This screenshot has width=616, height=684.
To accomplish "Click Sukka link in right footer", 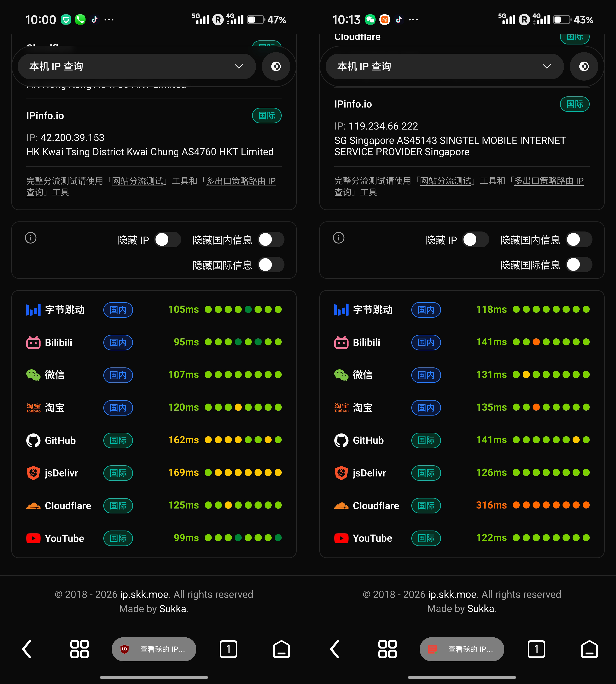I will [x=481, y=609].
